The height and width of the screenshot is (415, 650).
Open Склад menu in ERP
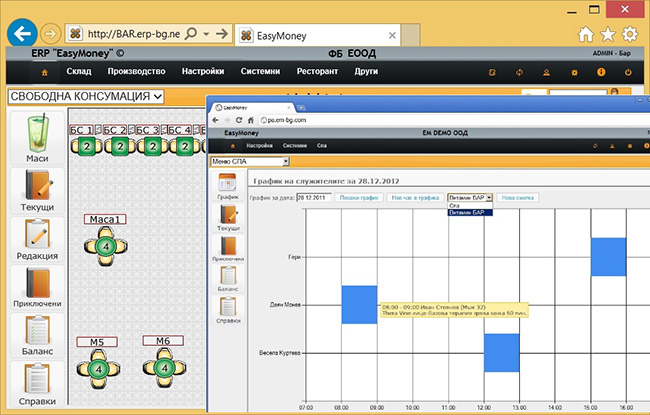(x=79, y=71)
